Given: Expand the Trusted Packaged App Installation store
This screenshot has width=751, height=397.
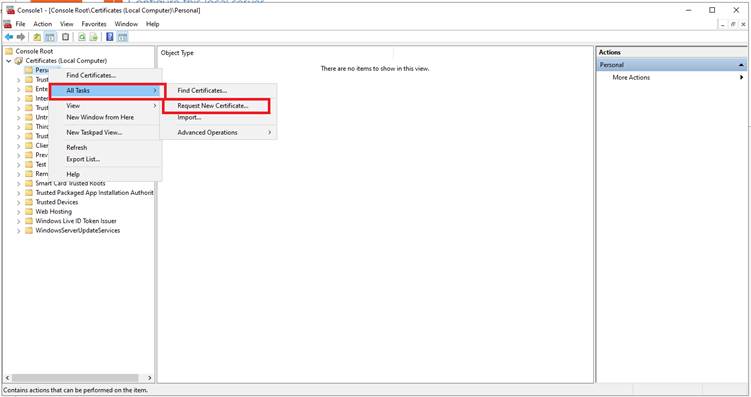Looking at the screenshot, I should [x=19, y=193].
